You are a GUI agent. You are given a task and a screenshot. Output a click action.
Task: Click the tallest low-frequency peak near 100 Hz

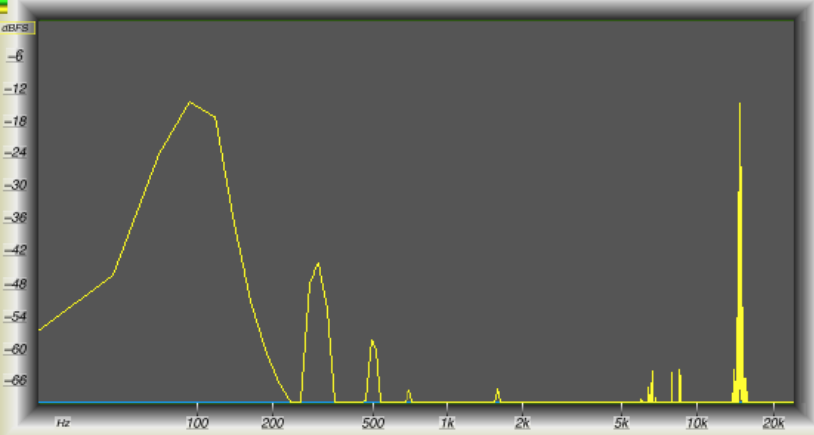click(x=190, y=102)
